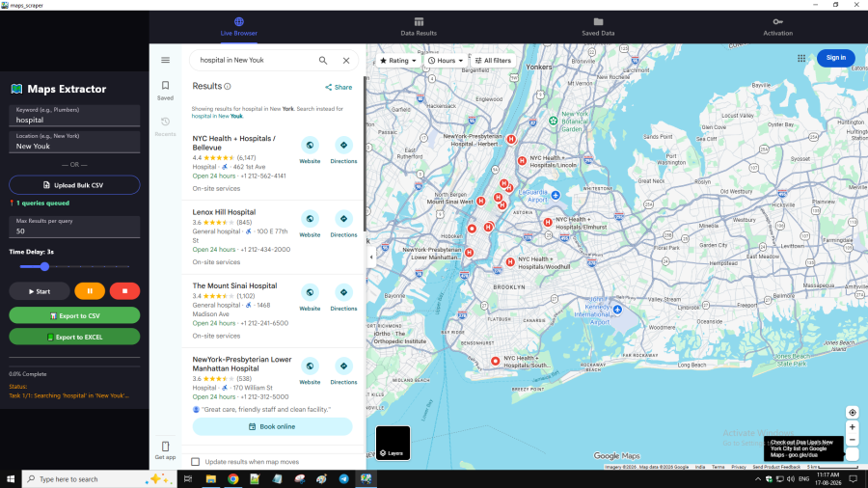Get Directions to NewYork-Presbyterian Lower Manhattan

[x=343, y=371]
